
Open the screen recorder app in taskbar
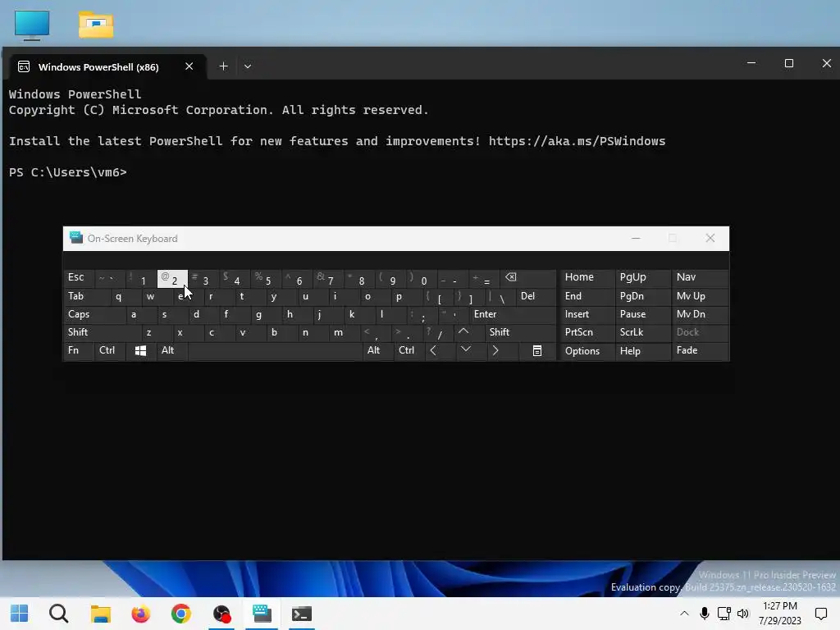click(x=221, y=614)
